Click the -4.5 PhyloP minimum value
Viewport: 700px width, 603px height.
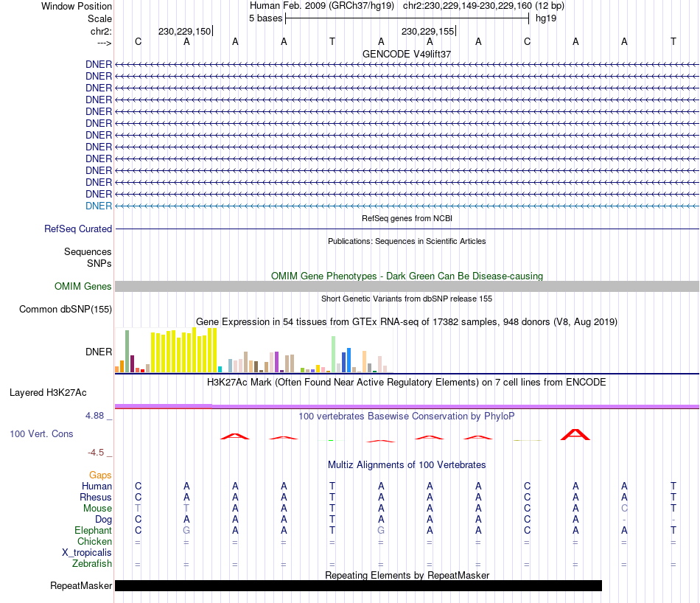pos(96,453)
